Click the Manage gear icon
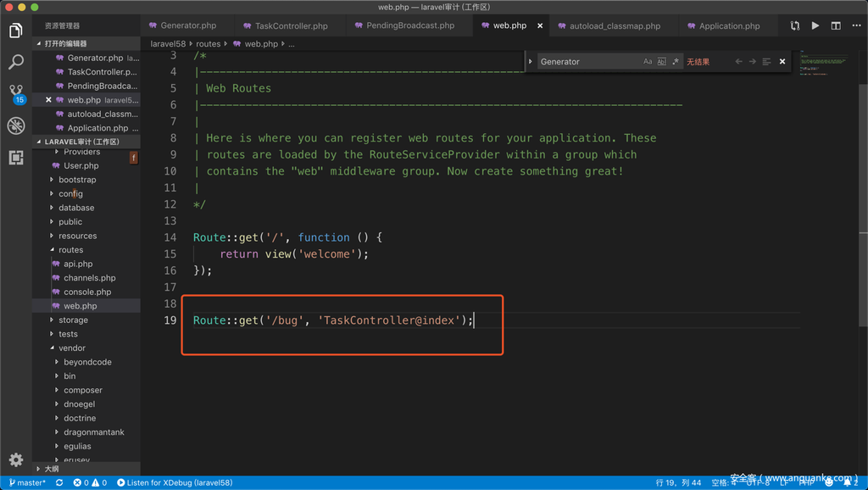 click(x=15, y=459)
